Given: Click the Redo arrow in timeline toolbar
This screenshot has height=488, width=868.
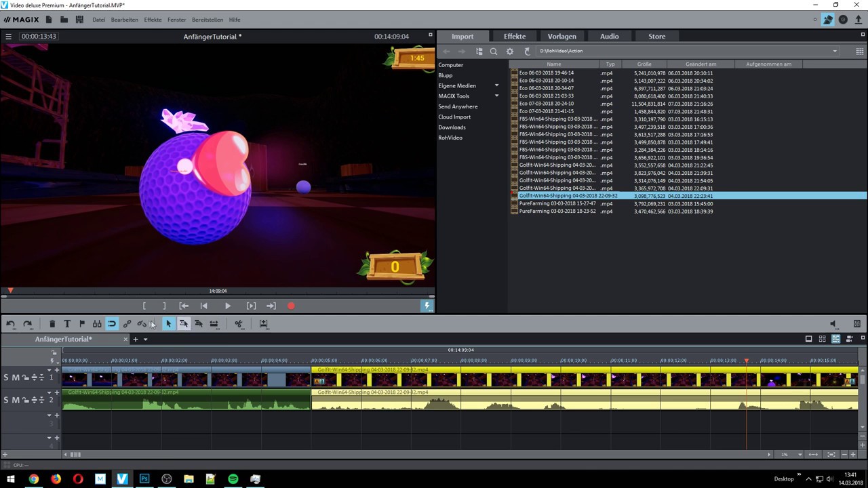Looking at the screenshot, I should [28, 324].
